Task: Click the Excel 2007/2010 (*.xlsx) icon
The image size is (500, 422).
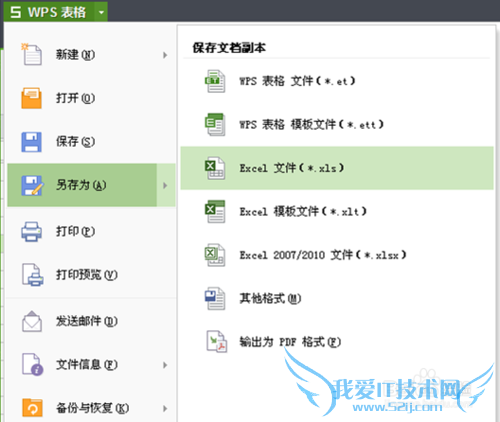Action: 215,255
